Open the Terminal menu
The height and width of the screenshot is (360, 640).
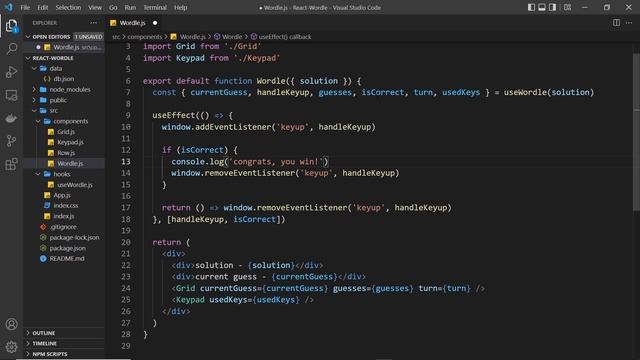coord(155,7)
